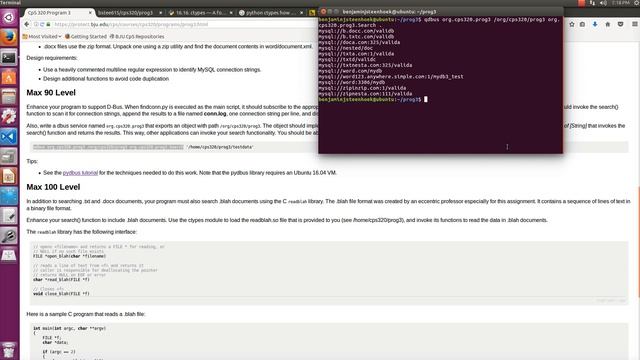The height and width of the screenshot is (360, 640).
Task: Click terminal line mysql://word.com/mydb
Action: [x=350, y=71]
